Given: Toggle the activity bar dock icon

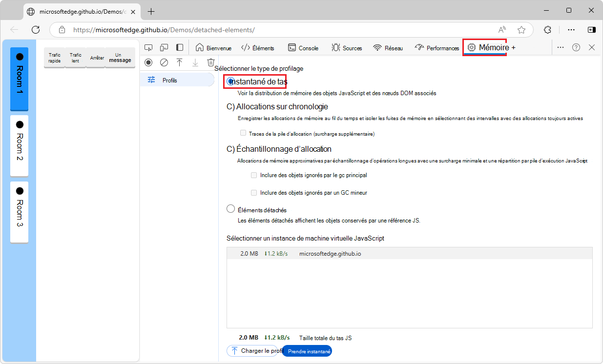Looking at the screenshot, I should pos(180,48).
